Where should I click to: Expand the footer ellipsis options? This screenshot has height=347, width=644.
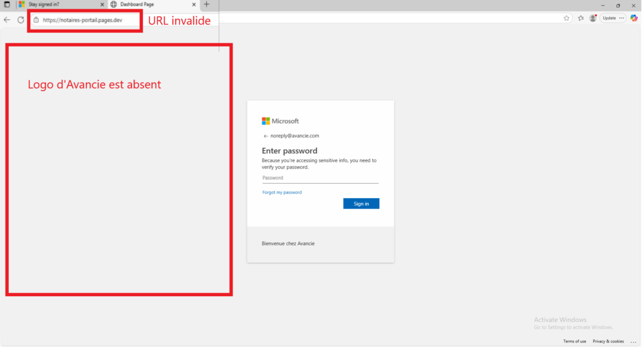pos(632,341)
